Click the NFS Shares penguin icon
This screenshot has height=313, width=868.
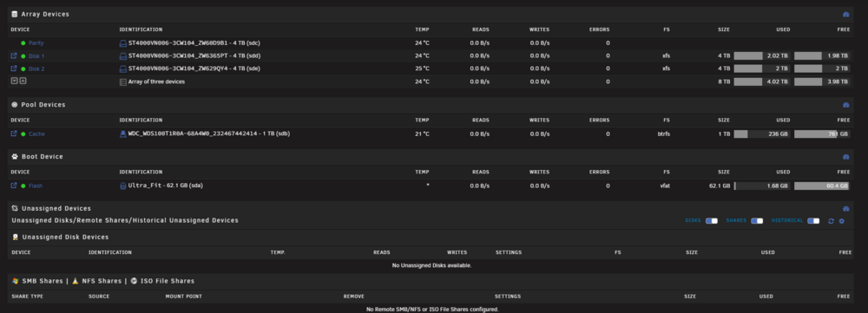pos(76,281)
